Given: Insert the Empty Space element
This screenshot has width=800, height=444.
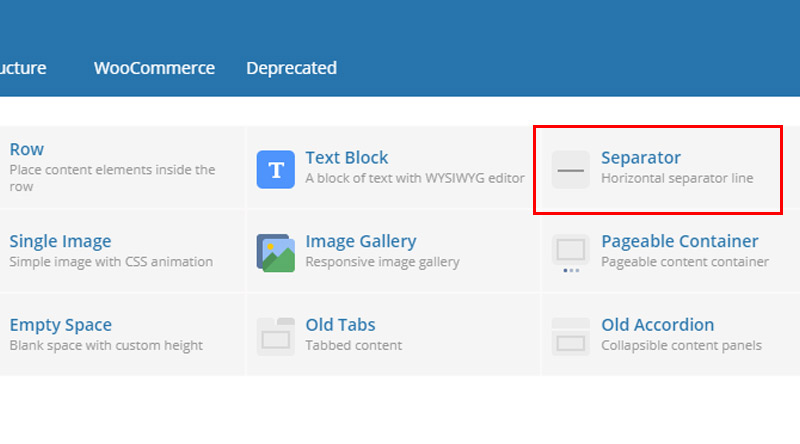Looking at the screenshot, I should click(60, 325).
